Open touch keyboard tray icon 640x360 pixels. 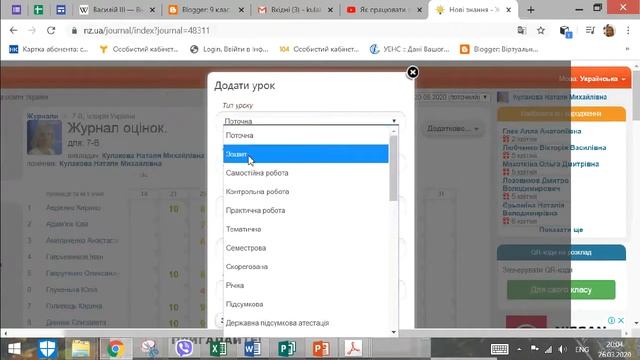500,349
